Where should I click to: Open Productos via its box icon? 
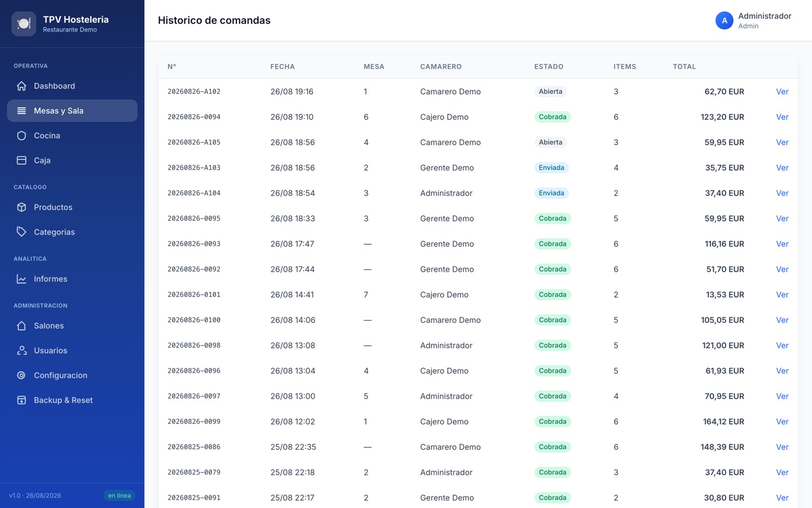(21, 207)
